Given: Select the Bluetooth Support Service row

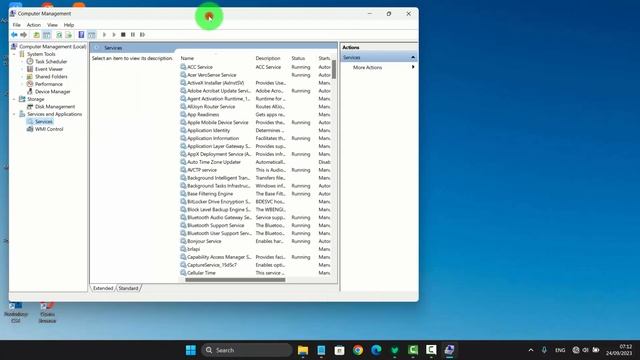Looking at the screenshot, I should coord(255,225).
